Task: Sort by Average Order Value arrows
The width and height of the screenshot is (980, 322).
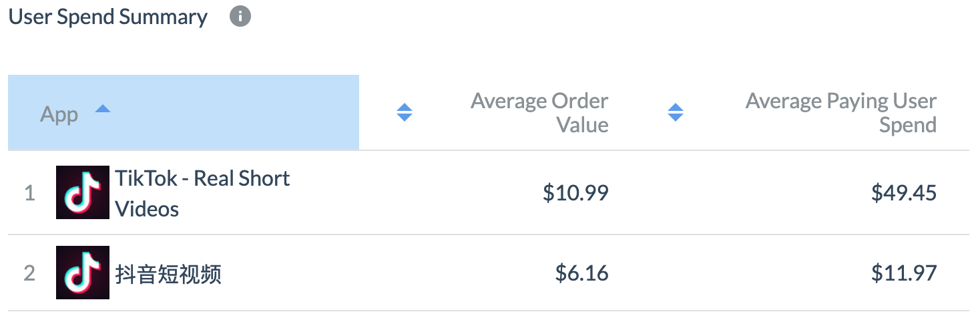Action: point(405,112)
